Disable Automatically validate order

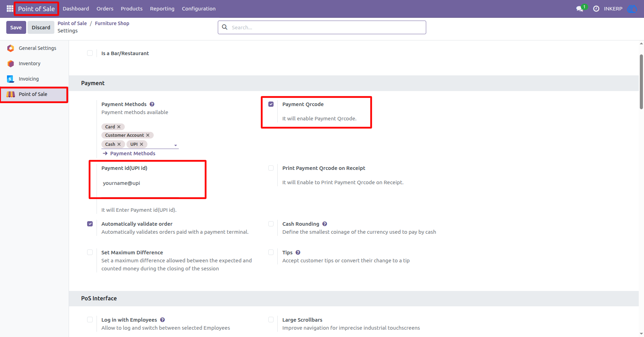pos(90,224)
